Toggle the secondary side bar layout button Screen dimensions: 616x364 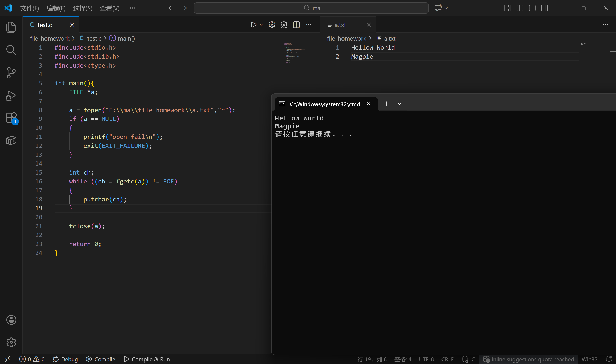[544, 8]
